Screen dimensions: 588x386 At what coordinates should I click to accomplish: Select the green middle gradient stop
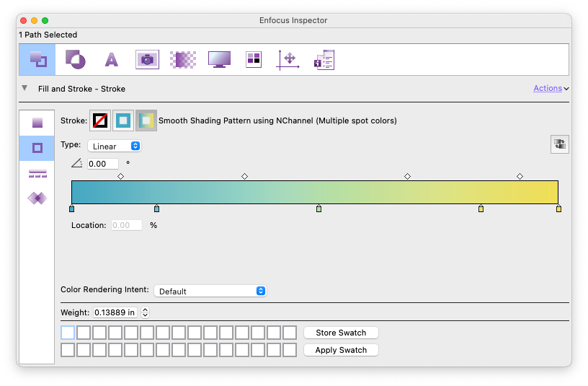[x=318, y=209]
